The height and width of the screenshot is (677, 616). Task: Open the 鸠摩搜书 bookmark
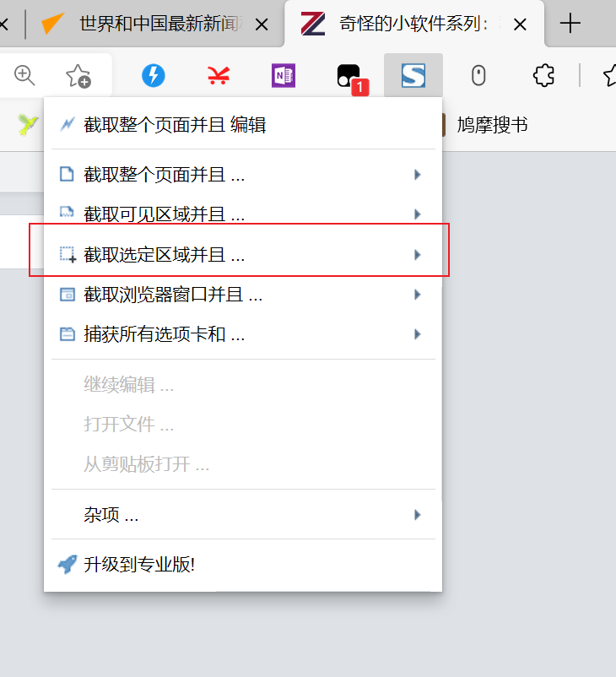tap(492, 125)
